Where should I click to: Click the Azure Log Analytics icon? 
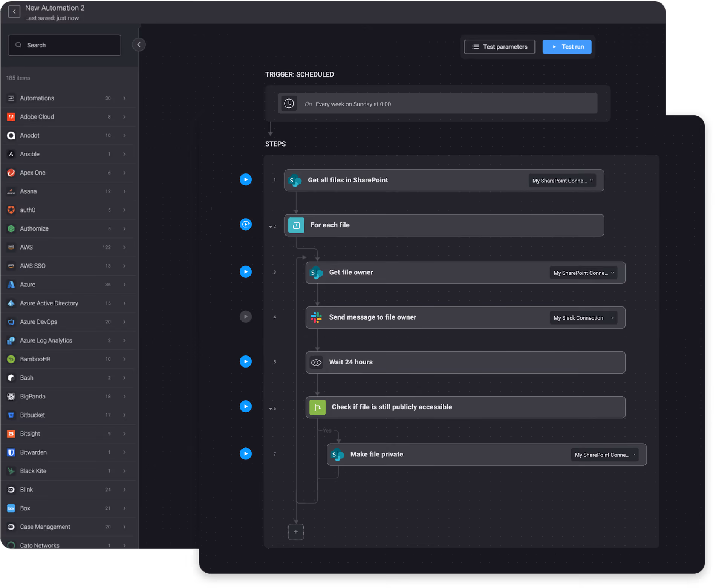11,340
